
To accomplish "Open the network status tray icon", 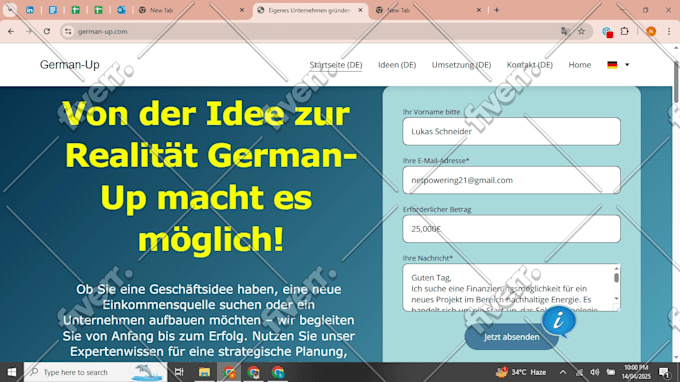I will pyautogui.click(x=579, y=372).
